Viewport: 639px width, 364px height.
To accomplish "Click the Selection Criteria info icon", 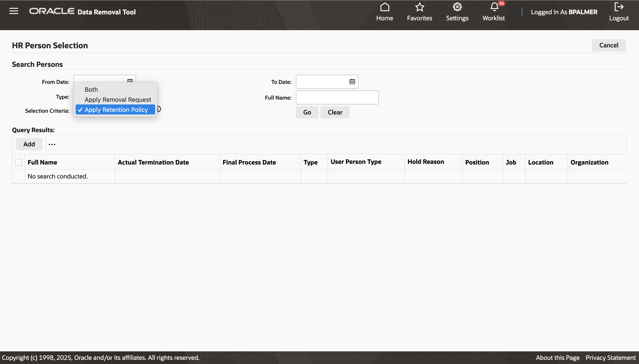I will (159, 109).
